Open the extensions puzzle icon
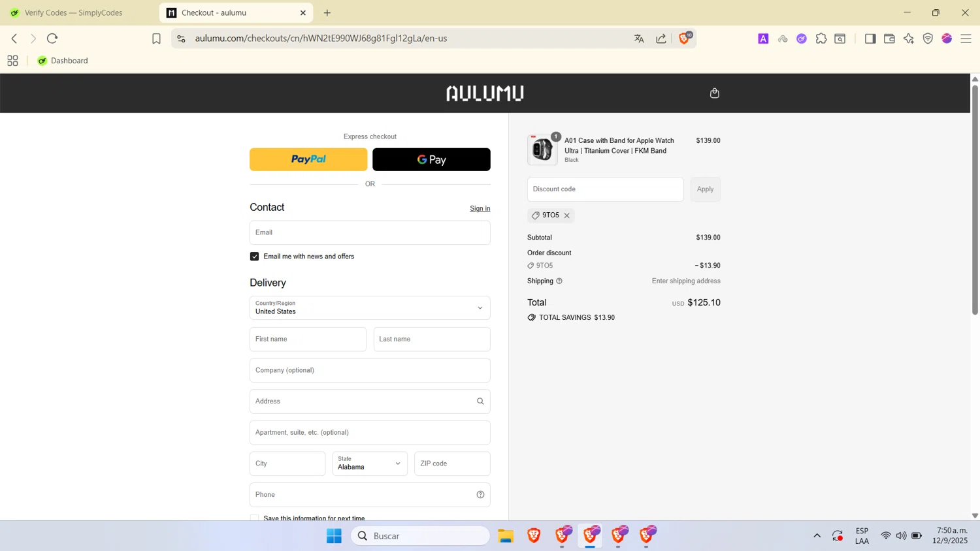This screenshot has width=980, height=551. point(821,39)
